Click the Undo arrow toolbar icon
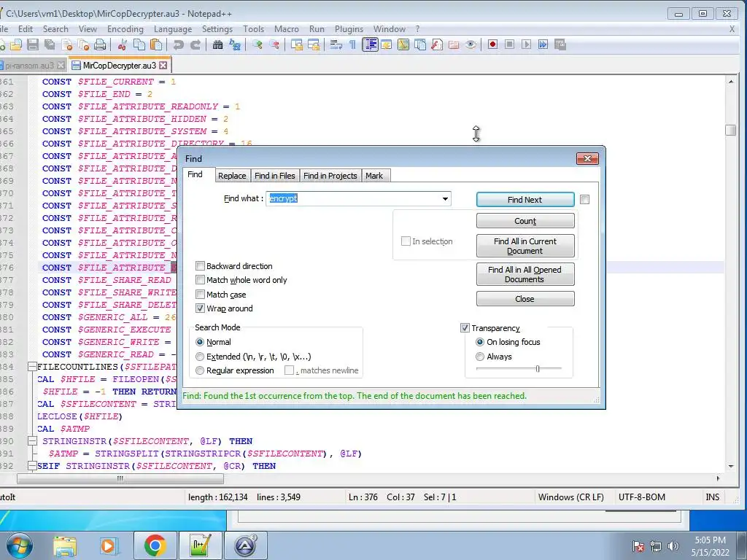 pos(179,44)
